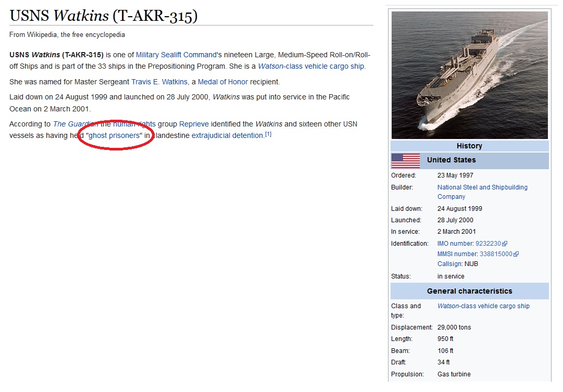Follow external link 9232230
This screenshot has width=563, height=392.
[488, 244]
